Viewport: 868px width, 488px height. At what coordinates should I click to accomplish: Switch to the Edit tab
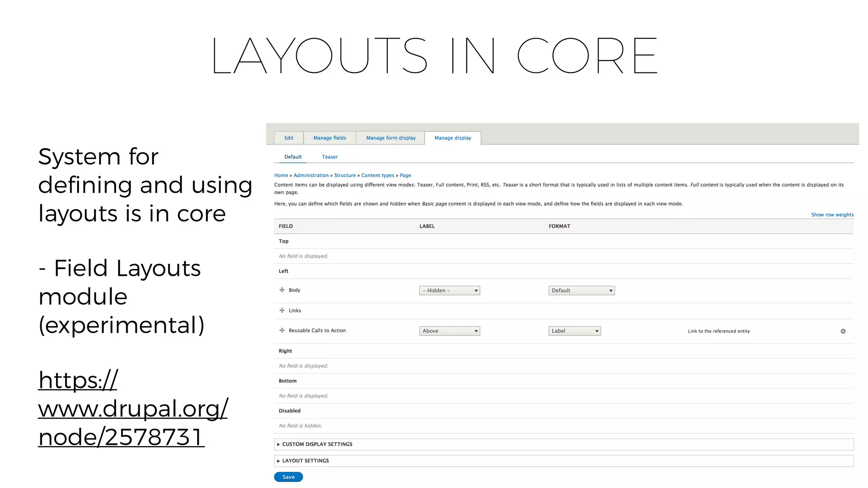click(x=289, y=138)
